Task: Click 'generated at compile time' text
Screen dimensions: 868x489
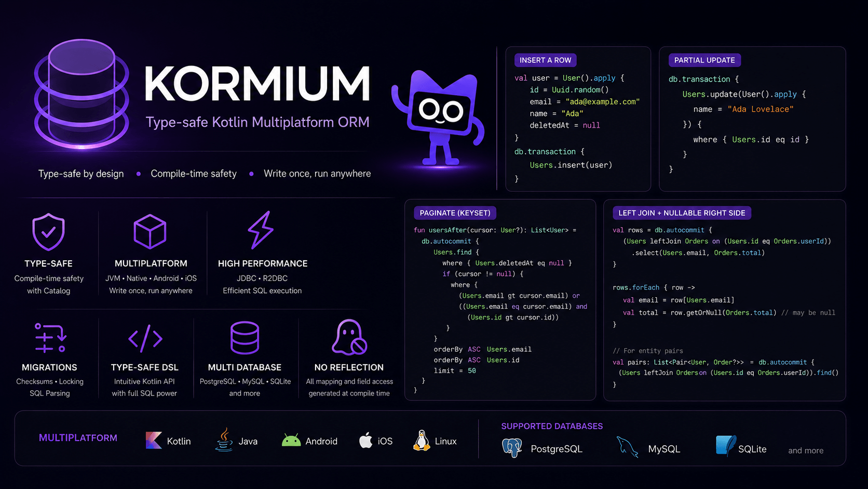Action: pyautogui.click(x=349, y=393)
